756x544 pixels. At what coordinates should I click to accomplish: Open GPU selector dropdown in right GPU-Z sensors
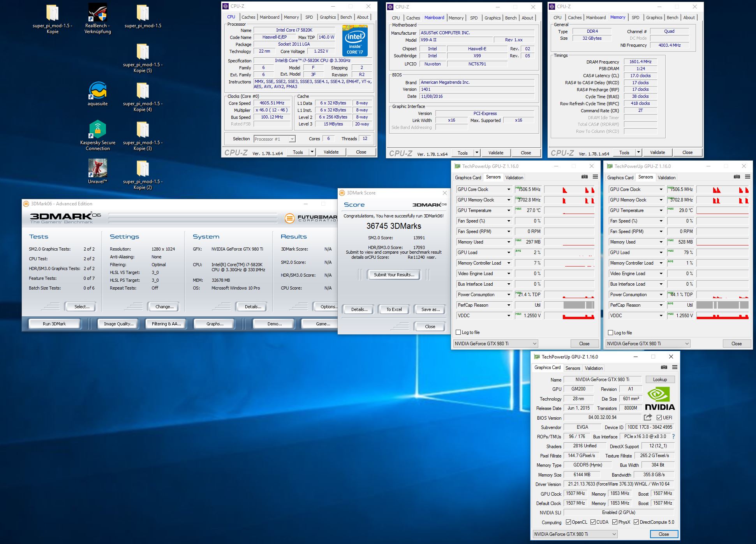648,344
